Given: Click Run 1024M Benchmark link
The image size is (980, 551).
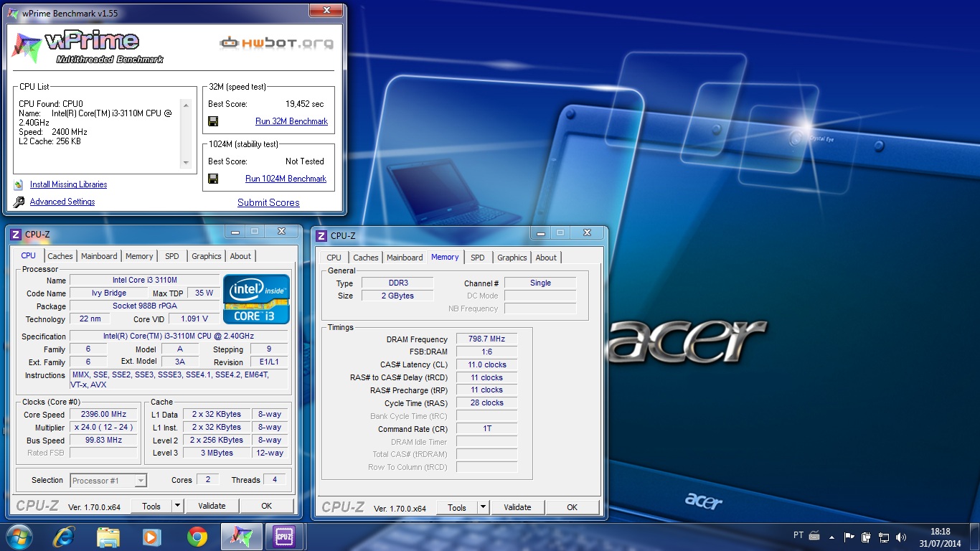Looking at the screenshot, I should click(286, 179).
